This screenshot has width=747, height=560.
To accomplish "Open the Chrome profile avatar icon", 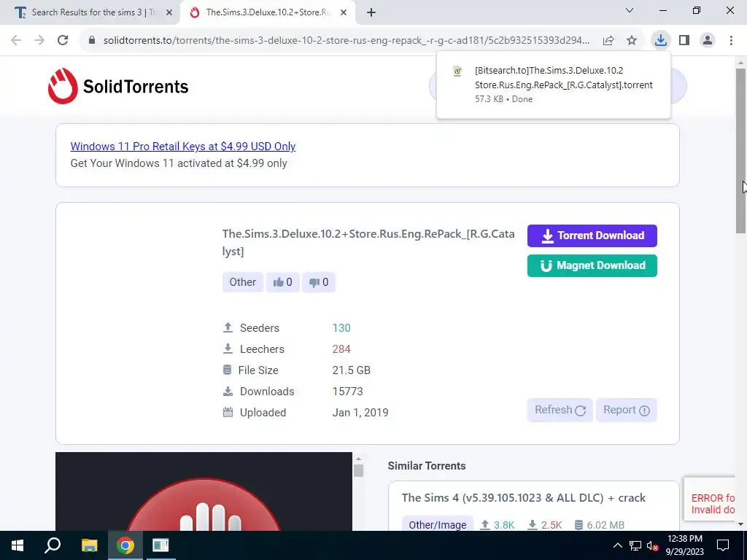I will point(708,40).
